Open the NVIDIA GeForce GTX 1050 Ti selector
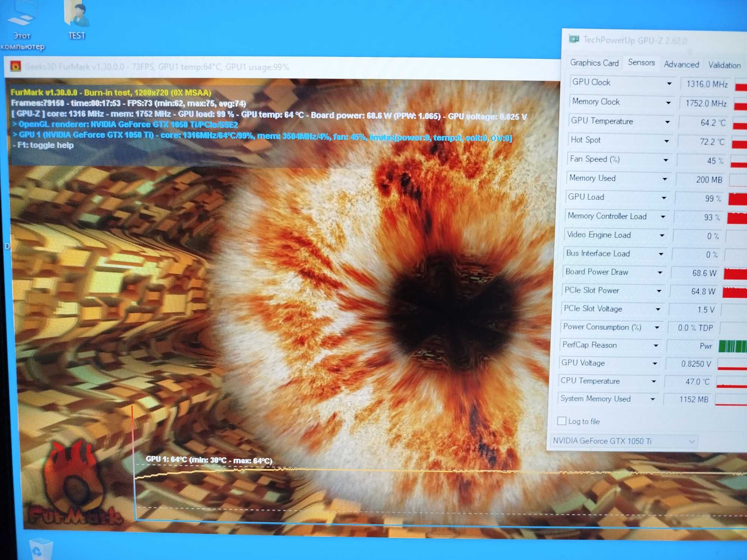 [624, 441]
